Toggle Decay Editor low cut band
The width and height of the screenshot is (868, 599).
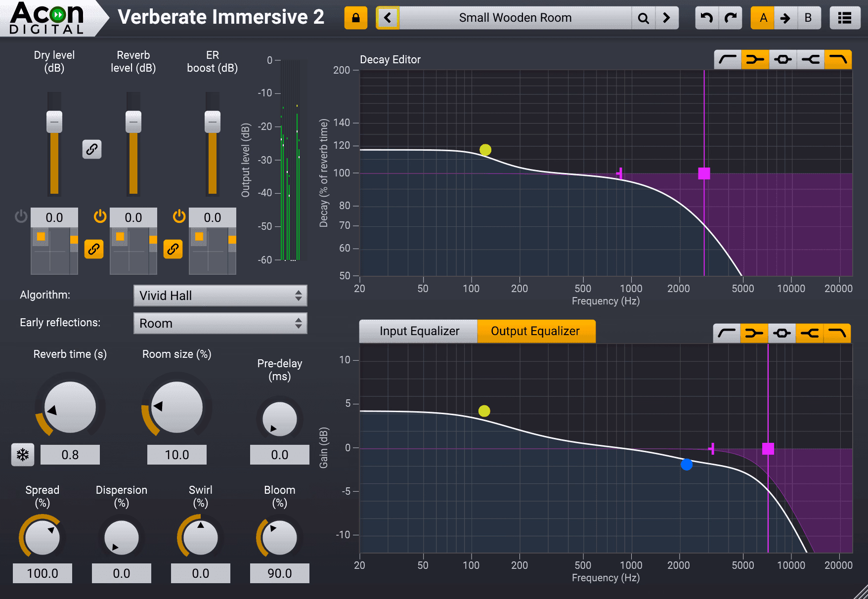(728, 60)
